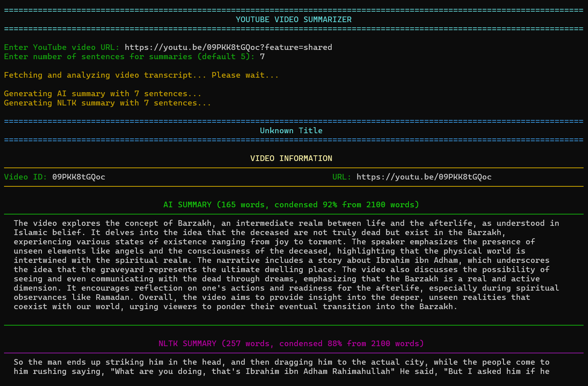Click the 'Generating AI summary' status line
588x386 pixels.
(103, 94)
